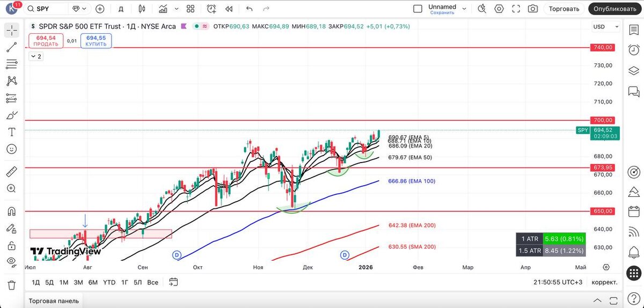Click the add symbol plus icon
The image size is (644, 308).
100,9
